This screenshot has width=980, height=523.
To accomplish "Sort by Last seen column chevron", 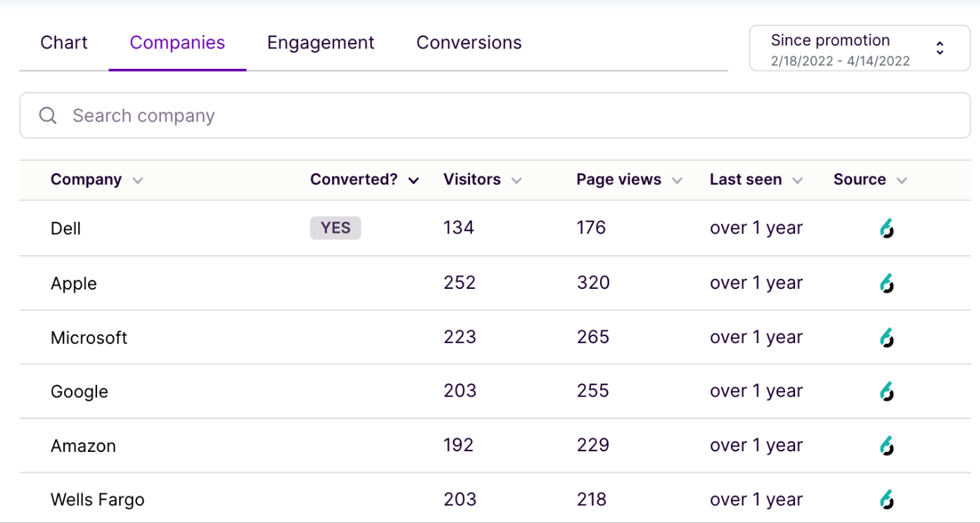I will point(797,181).
